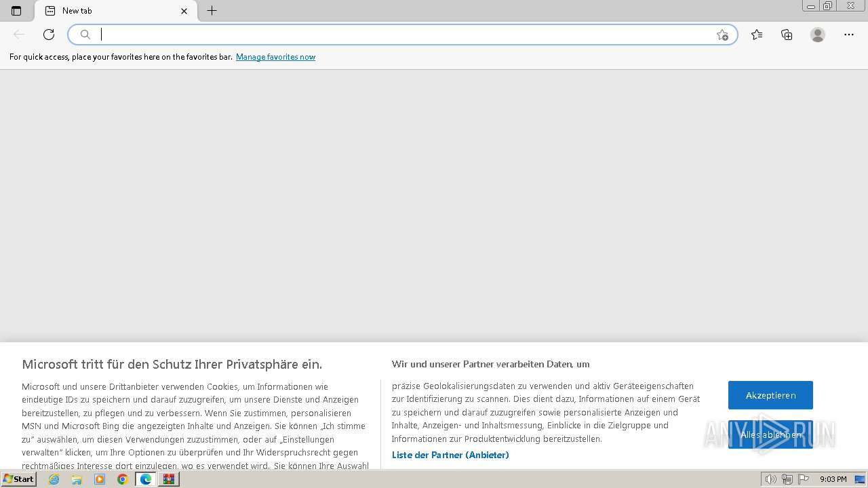Open Settings and more ellipsis menu
Image resolution: width=868 pixels, height=488 pixels.
pyautogui.click(x=849, y=35)
